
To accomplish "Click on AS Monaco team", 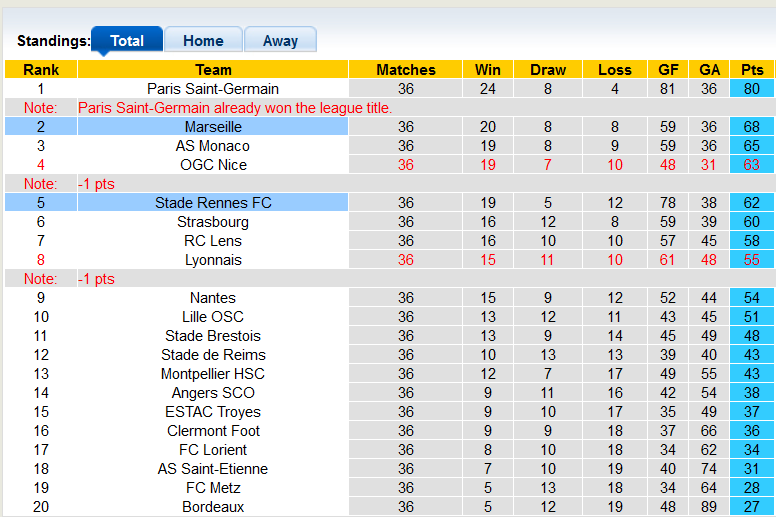I will click(213, 146).
